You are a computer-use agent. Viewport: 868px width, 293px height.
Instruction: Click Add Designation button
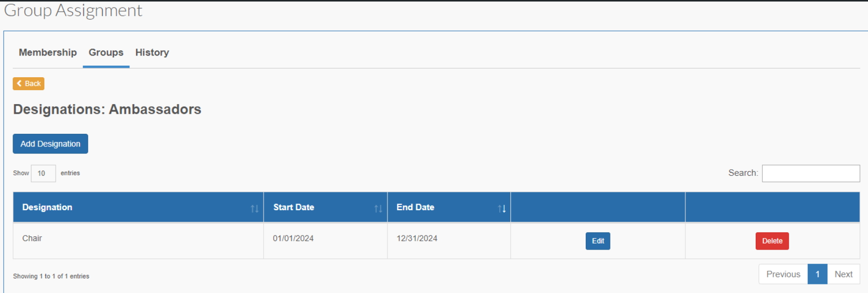point(51,144)
